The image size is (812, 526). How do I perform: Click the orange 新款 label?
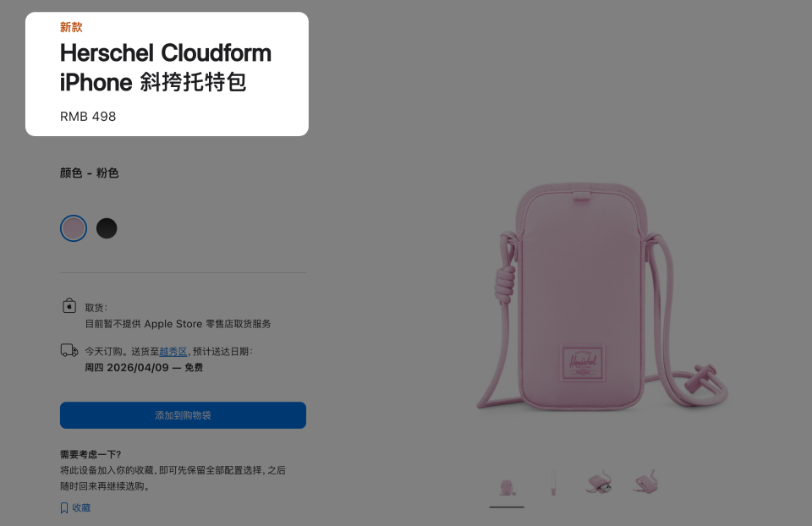click(x=71, y=27)
